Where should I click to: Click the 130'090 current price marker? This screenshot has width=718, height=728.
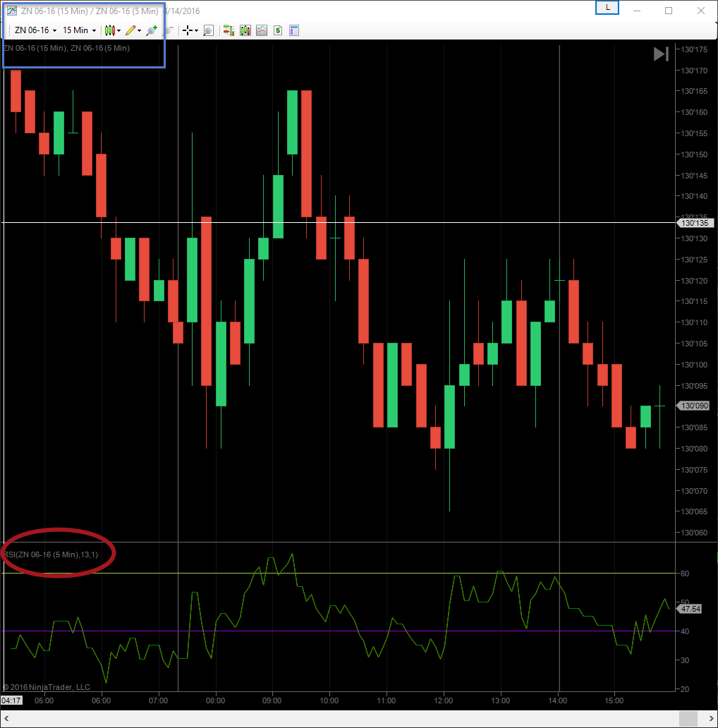[693, 406]
